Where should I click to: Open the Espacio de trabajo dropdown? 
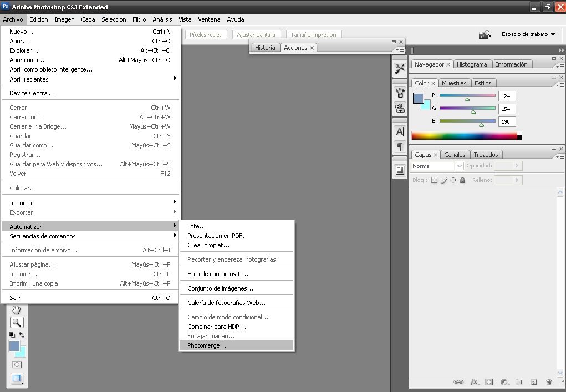pyautogui.click(x=528, y=34)
